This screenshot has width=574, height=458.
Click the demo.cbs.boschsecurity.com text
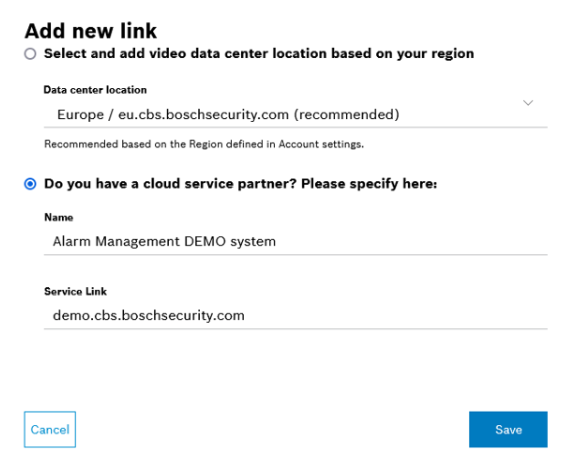pyautogui.click(x=149, y=316)
